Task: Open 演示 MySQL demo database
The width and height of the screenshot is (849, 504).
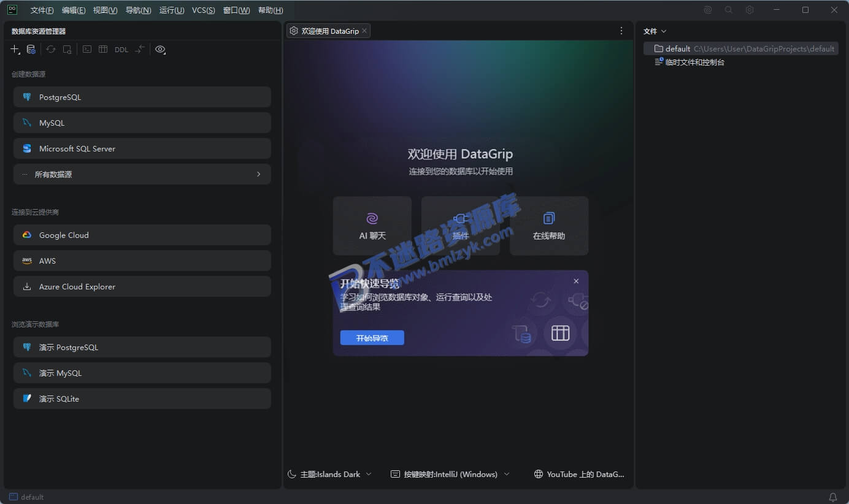Action: [142, 373]
